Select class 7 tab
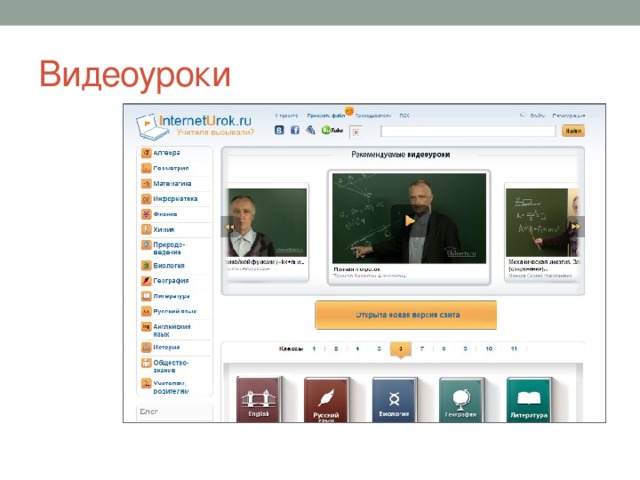 coord(422,349)
